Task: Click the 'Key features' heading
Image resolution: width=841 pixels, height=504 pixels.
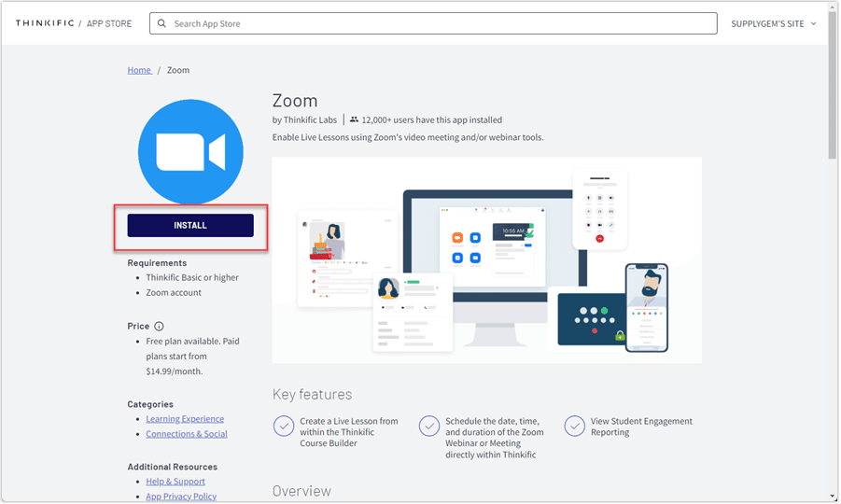Action: pyautogui.click(x=312, y=394)
